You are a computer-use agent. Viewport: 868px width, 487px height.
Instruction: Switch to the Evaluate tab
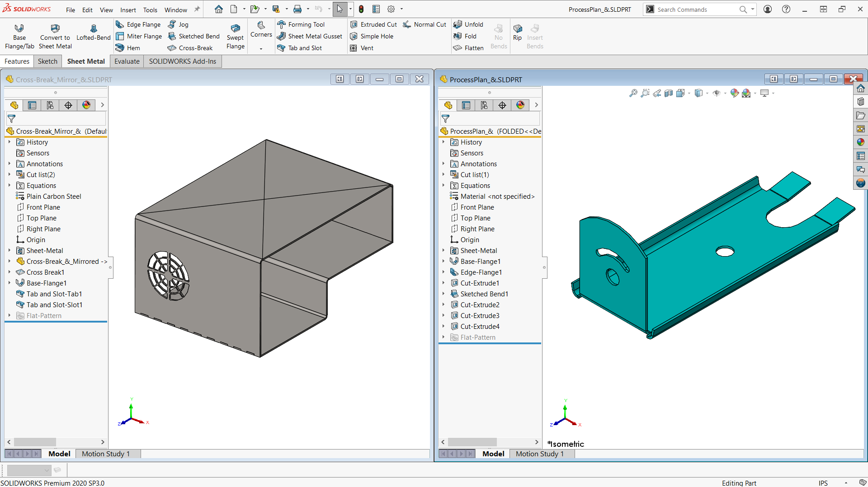(127, 61)
